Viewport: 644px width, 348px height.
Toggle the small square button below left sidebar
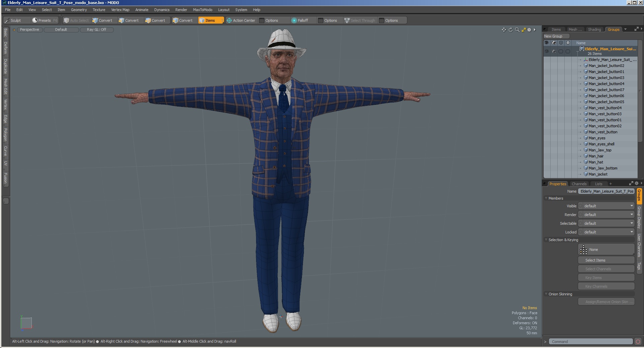coord(6,201)
